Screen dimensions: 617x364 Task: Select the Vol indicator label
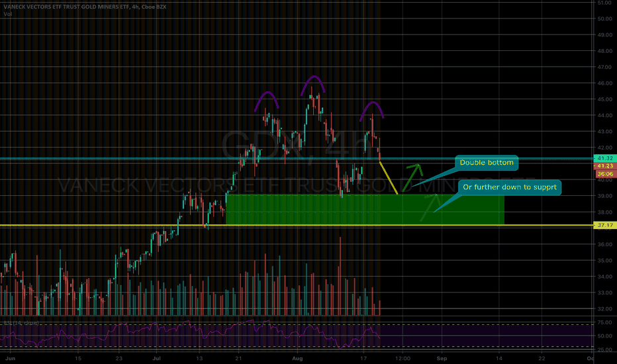[x=8, y=14]
